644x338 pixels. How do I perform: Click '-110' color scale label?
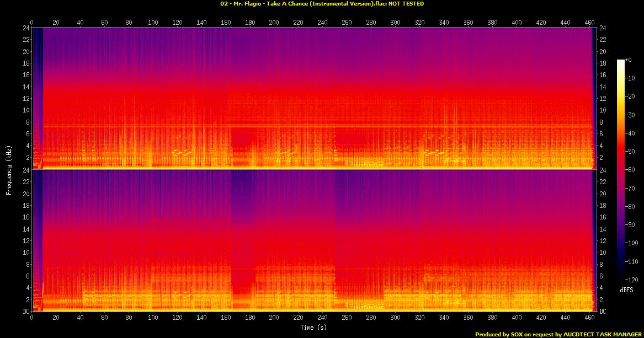tap(631, 261)
